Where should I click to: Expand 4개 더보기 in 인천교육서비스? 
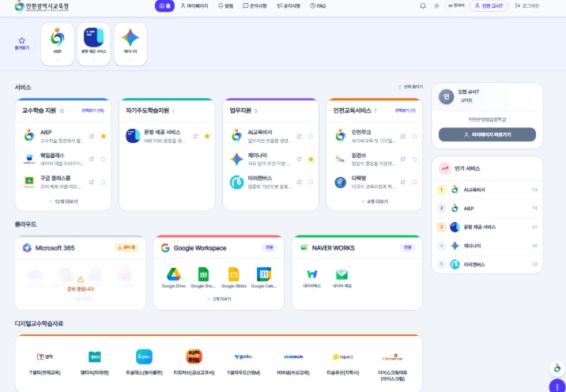[375, 202]
